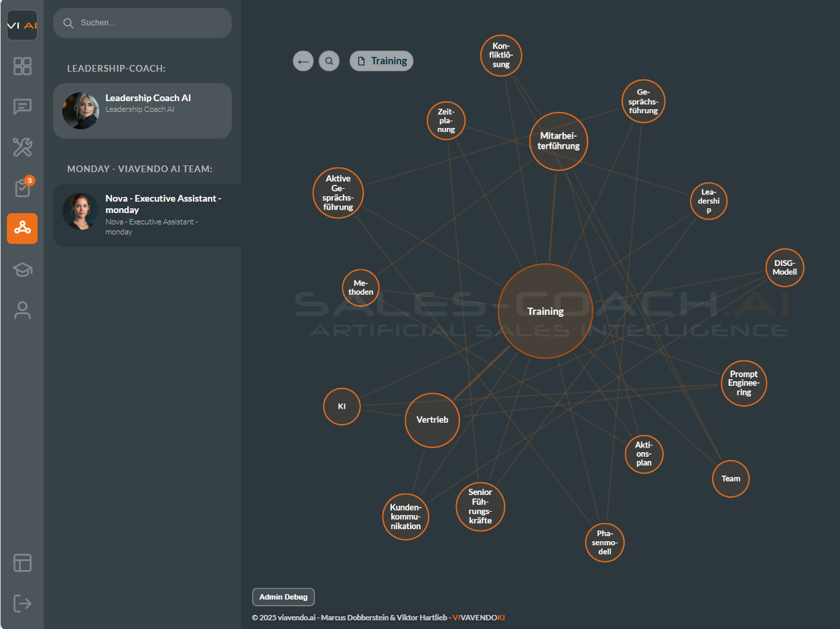This screenshot has height=629, width=840.
Task: Click the Admin Debug button
Action: (x=283, y=597)
